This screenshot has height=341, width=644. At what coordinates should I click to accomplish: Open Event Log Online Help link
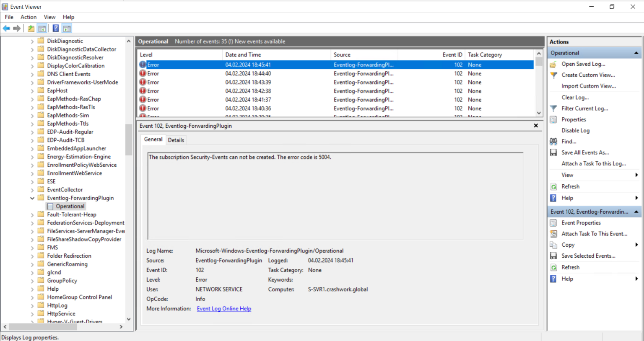pyautogui.click(x=223, y=308)
